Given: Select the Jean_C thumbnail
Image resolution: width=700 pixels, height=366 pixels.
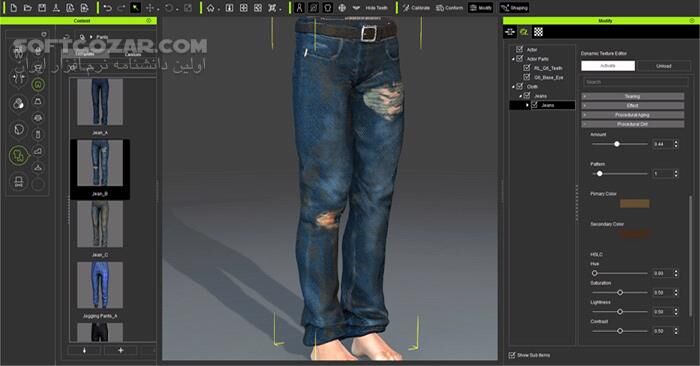Looking at the screenshot, I should click(100, 224).
